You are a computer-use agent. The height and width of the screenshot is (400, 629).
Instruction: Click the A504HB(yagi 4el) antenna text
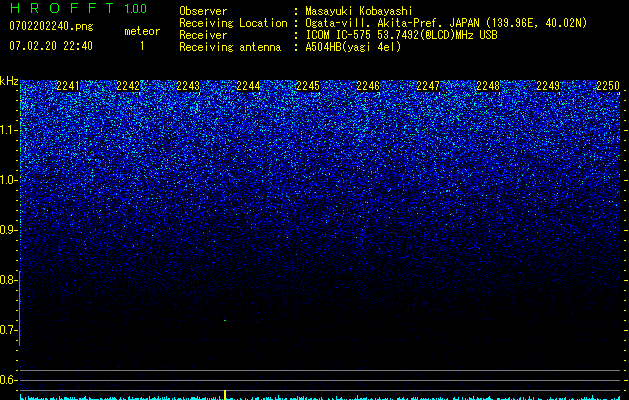[x=353, y=47]
